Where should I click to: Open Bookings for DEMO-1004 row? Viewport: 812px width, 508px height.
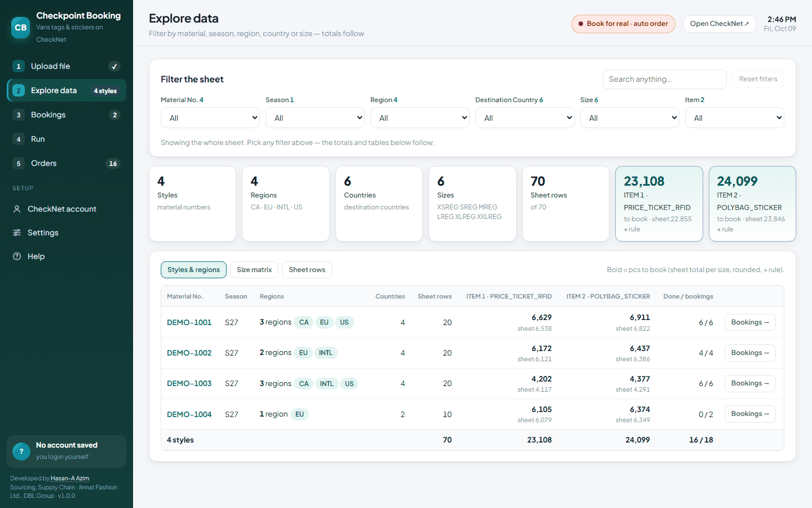(750, 414)
